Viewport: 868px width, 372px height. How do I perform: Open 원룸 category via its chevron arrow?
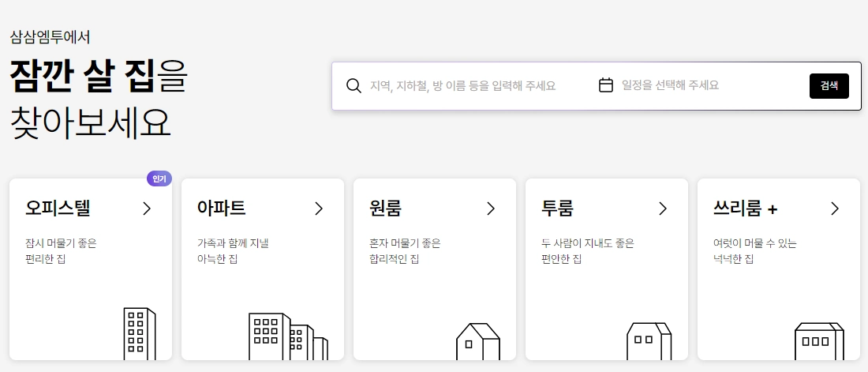(x=491, y=209)
